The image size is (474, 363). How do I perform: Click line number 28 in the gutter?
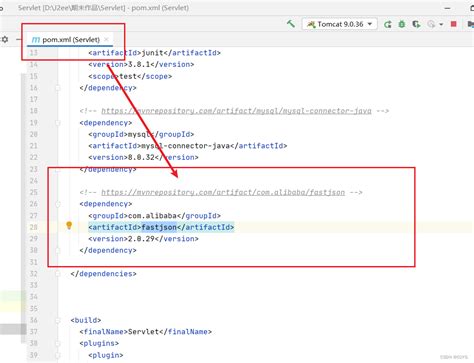[x=34, y=227]
